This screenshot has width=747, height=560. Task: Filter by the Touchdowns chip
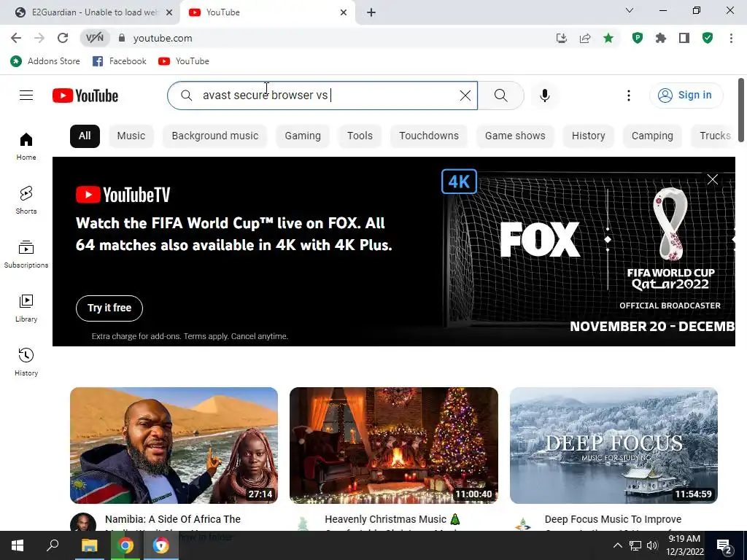click(429, 136)
